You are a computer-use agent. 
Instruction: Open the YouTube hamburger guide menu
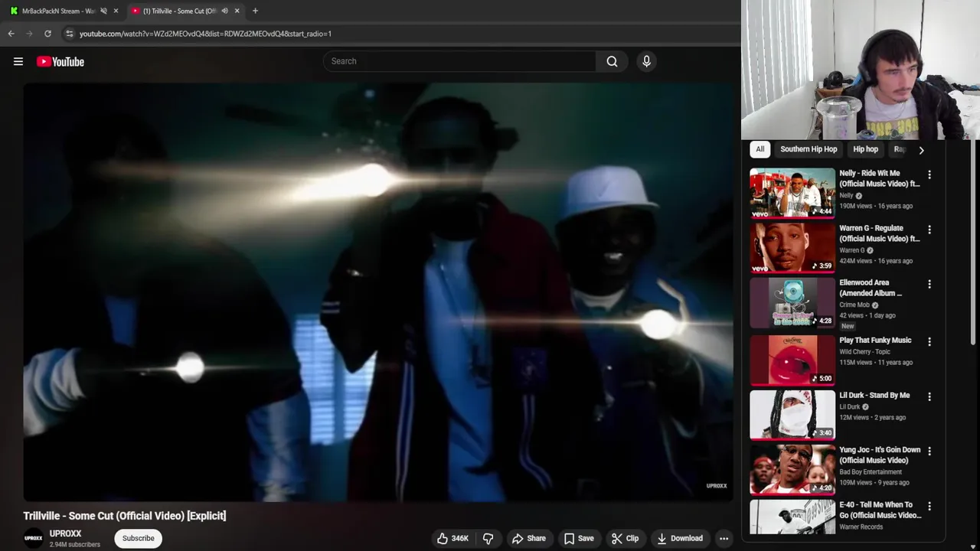(18, 62)
